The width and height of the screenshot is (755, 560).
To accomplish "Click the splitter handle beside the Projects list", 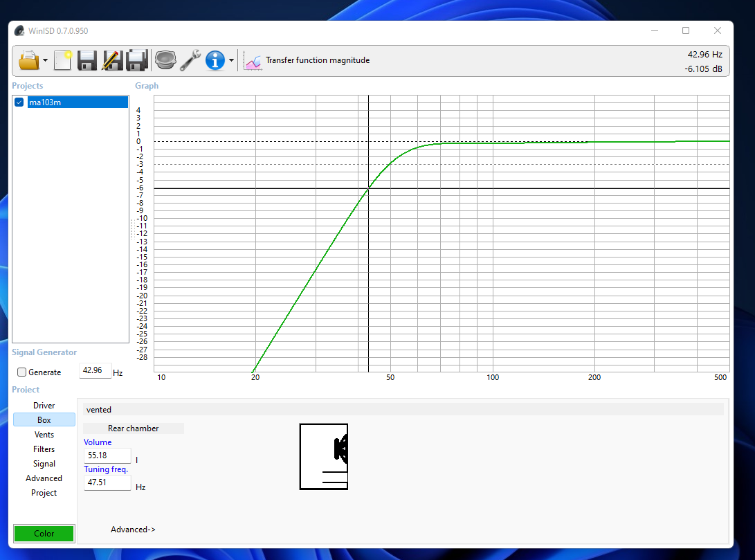I will pyautogui.click(x=131, y=229).
